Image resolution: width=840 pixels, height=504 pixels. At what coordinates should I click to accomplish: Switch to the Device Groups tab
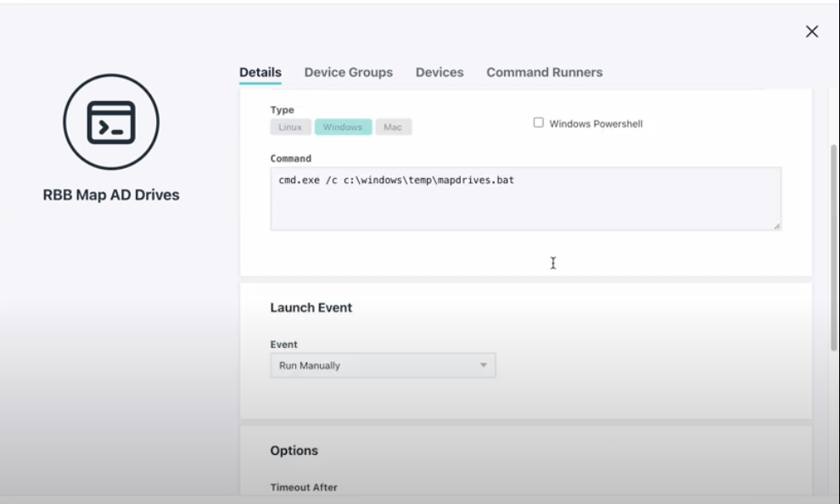tap(348, 72)
